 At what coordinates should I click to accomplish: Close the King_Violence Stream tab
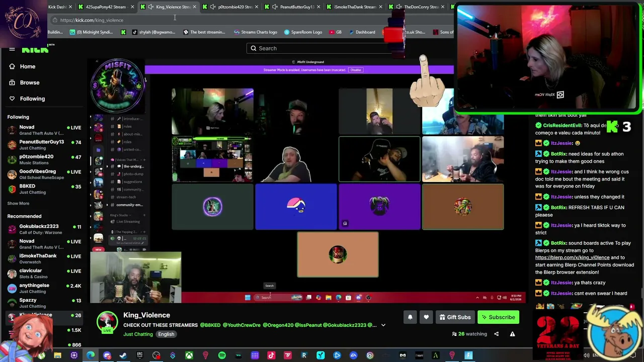(195, 7)
